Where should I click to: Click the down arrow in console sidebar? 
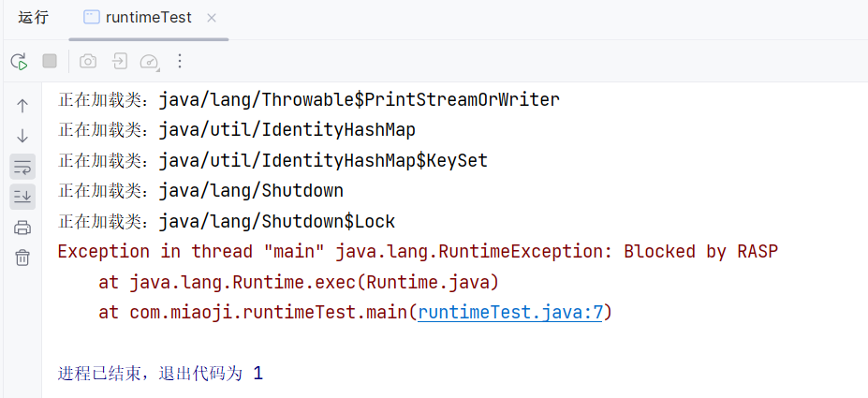22,136
